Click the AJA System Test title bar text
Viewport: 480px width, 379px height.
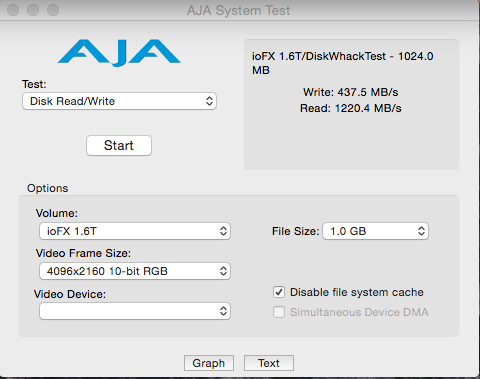coord(239,10)
